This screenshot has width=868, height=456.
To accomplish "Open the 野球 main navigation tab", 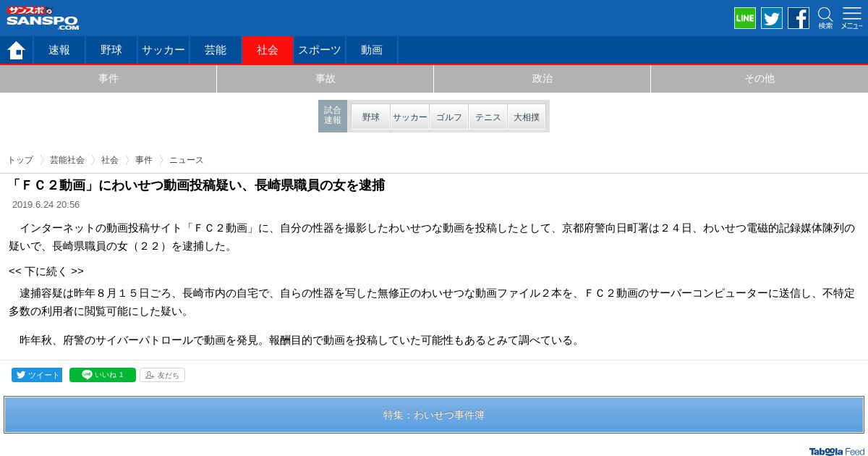I will 111,50.
